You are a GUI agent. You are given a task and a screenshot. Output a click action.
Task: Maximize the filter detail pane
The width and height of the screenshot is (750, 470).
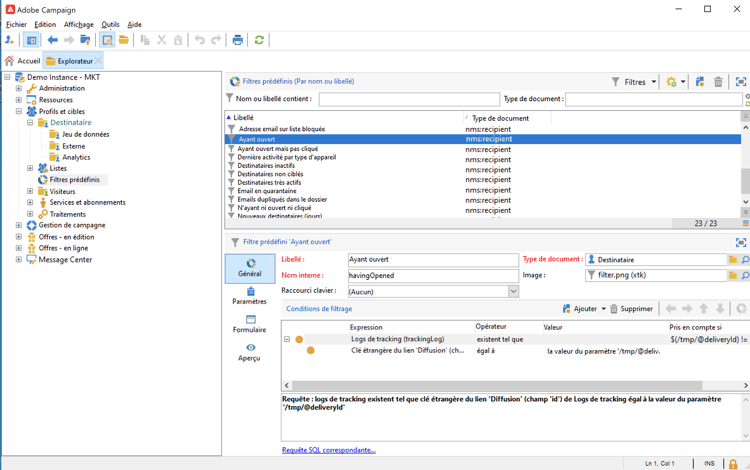[x=740, y=242]
